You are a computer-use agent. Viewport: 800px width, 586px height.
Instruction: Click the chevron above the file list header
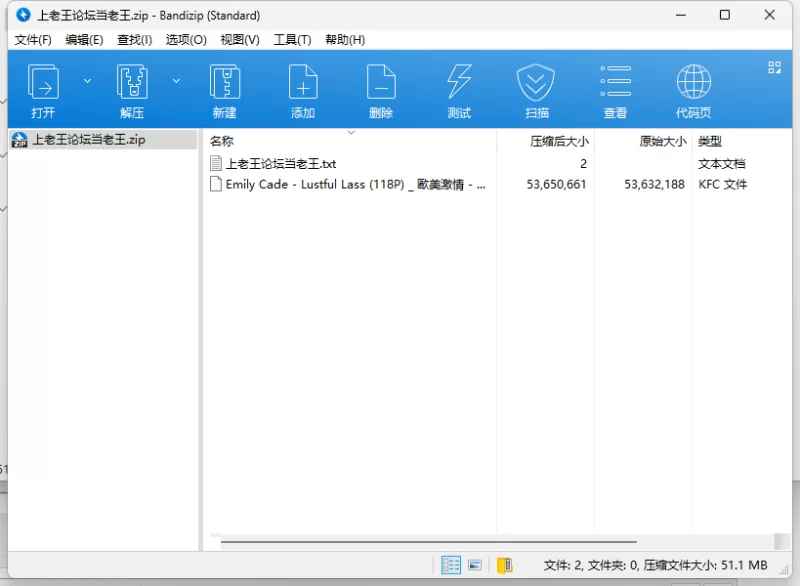(x=351, y=132)
